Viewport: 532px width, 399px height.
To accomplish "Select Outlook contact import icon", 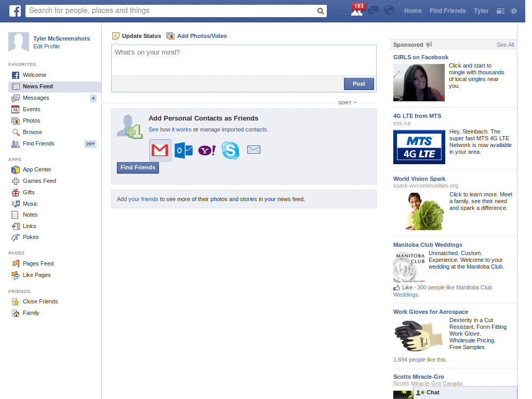I will pyautogui.click(x=183, y=150).
